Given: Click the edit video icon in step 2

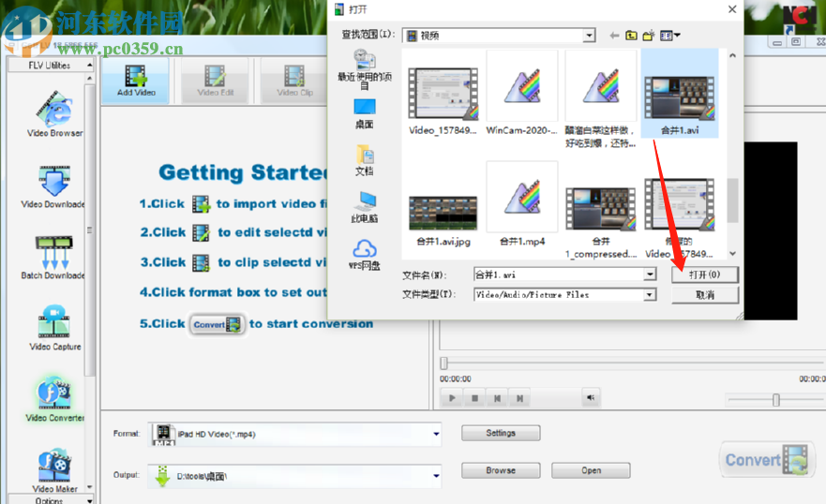Looking at the screenshot, I should point(201,232).
